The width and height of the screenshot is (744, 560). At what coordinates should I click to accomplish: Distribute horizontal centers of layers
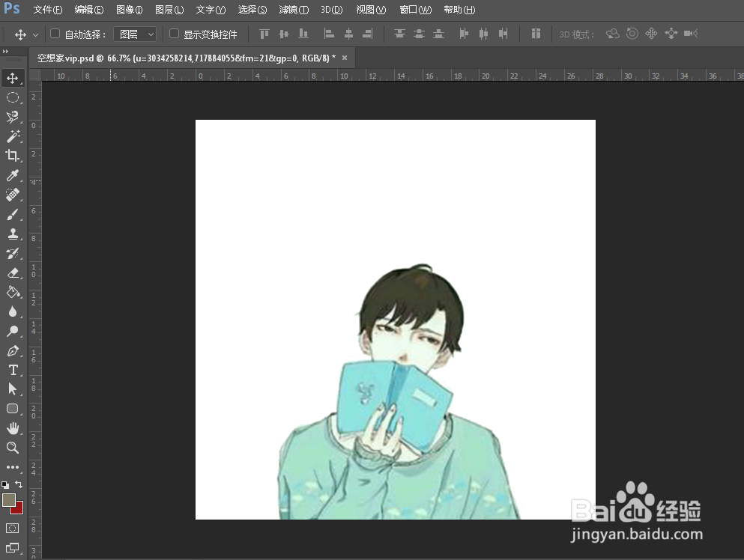point(483,34)
